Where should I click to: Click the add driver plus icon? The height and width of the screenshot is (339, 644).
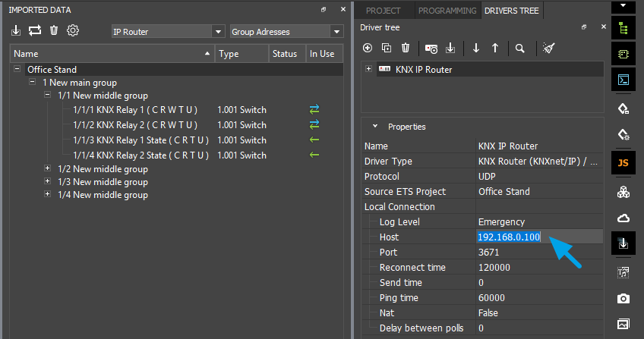(368, 48)
